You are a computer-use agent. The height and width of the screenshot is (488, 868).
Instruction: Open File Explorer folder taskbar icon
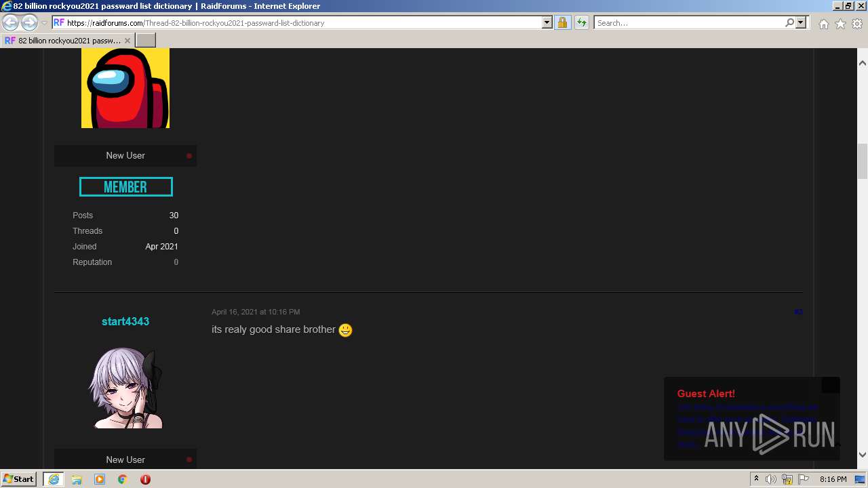click(77, 479)
